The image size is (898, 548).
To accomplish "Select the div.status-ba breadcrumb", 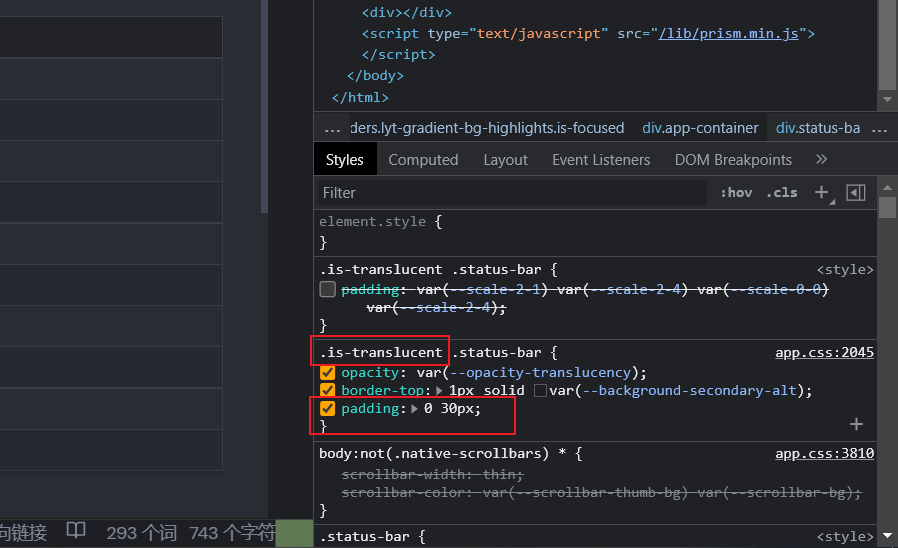I will tap(818, 128).
